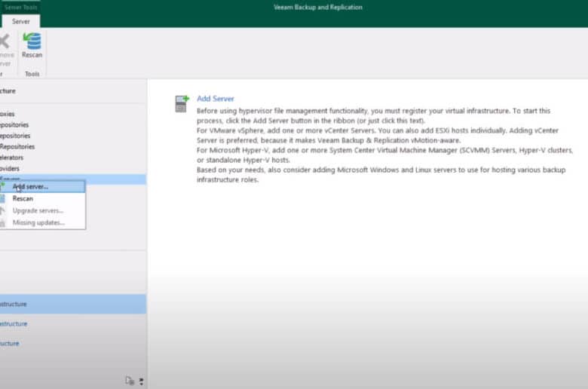
Task: Click the Upgrade servers menu icon
Action: click(2, 210)
